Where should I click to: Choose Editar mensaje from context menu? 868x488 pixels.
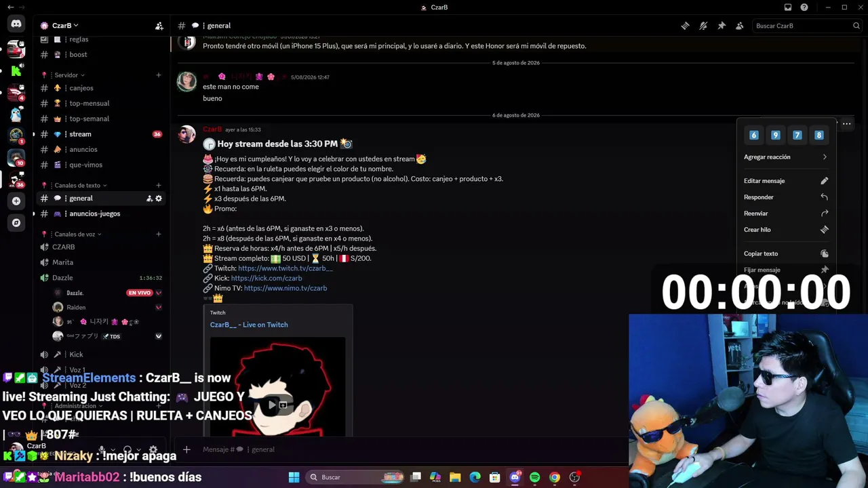pos(785,181)
